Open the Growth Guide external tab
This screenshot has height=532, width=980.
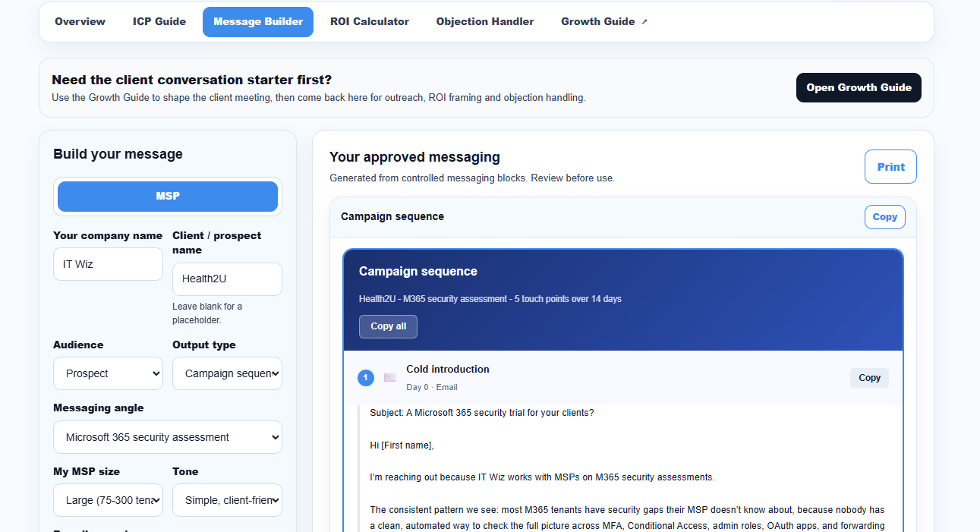tap(604, 21)
